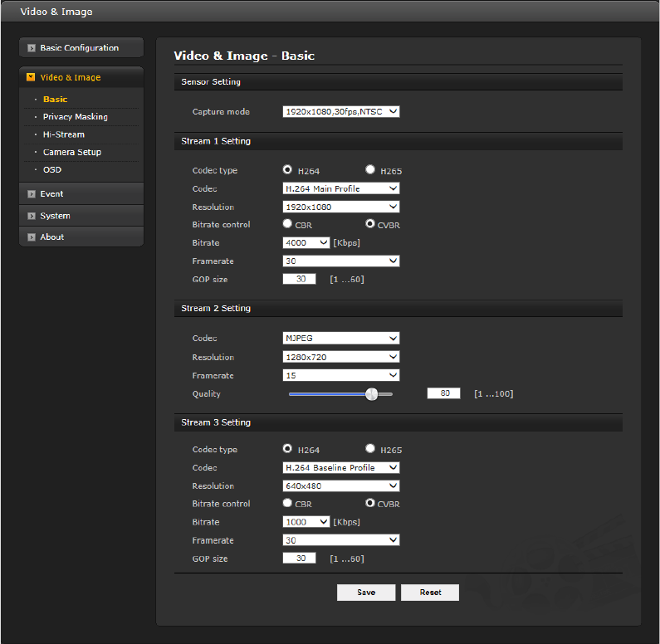Open Stream 1 Framerate dropdown
The height and width of the screenshot is (644, 660).
341,261
